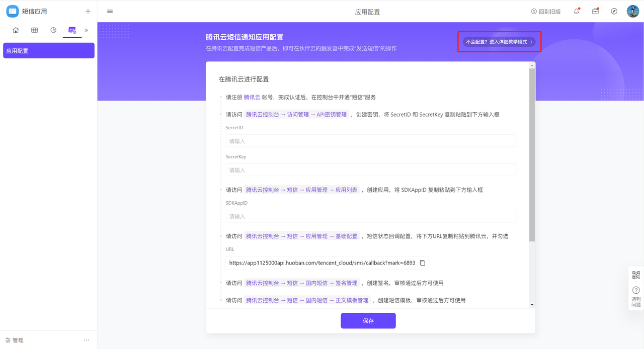Click the callback URL text box
The image size is (644, 349).
click(x=327, y=263)
